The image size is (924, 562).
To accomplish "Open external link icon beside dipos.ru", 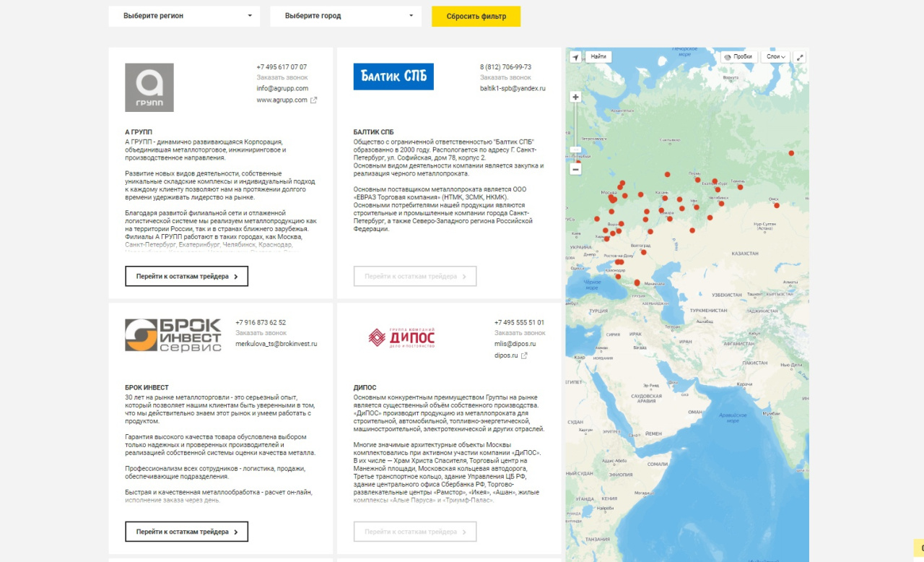I will pos(524,355).
